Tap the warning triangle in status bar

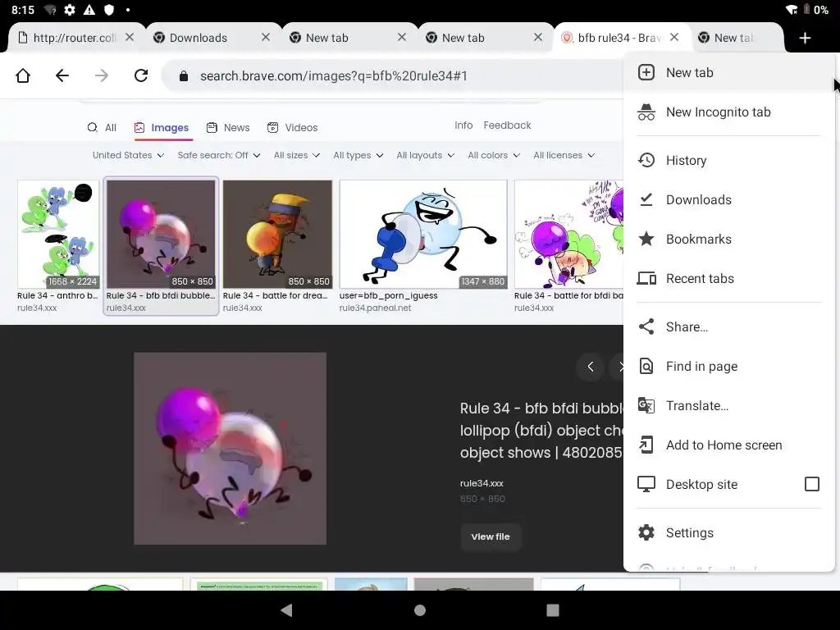(x=89, y=10)
